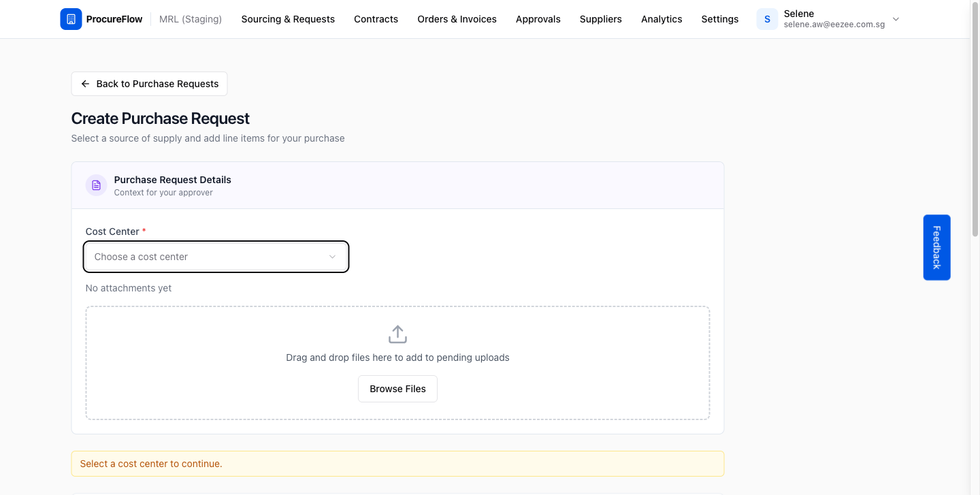Click the ProcureFlow building logo icon
The width and height of the screenshot is (980, 495).
(x=71, y=19)
